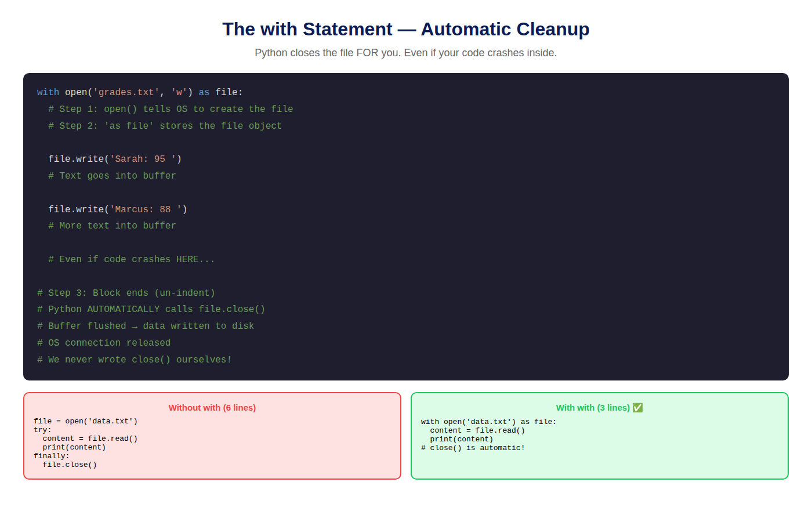Select the "Step 2: 'as file' stores" comment
This screenshot has height=522, width=812.
(165, 126)
